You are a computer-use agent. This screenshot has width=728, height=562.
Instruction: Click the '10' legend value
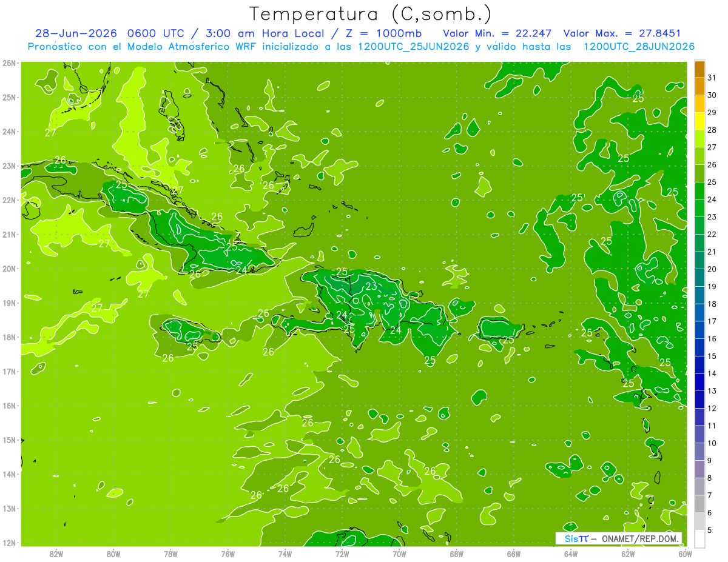tap(712, 443)
